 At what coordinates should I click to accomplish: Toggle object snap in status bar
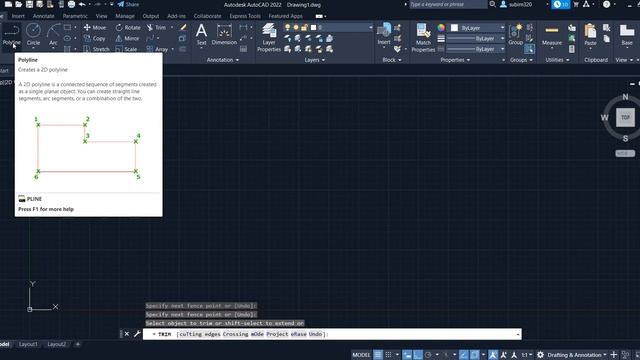[474, 355]
